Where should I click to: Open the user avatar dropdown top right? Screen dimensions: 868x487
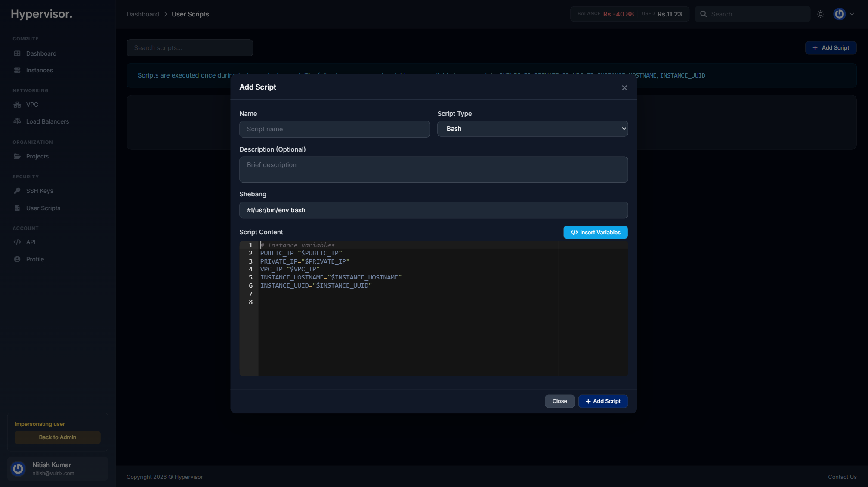coord(839,14)
